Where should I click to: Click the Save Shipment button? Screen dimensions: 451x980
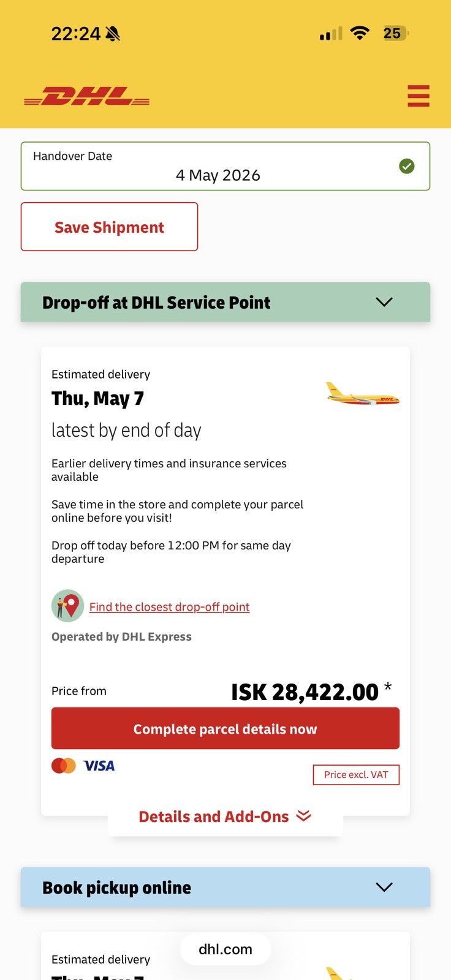[110, 227]
